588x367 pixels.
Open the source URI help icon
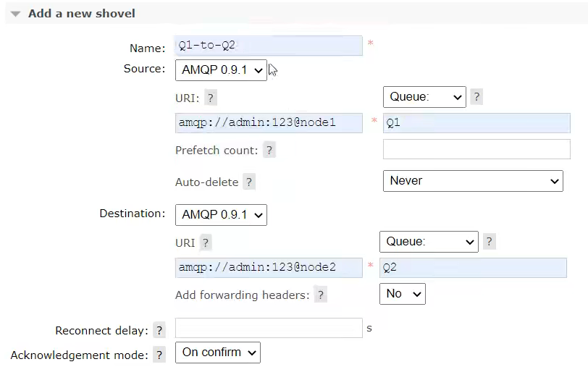(x=211, y=98)
